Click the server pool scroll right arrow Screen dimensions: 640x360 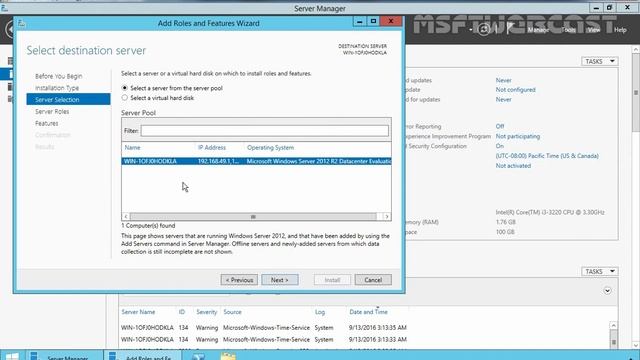[x=387, y=217]
